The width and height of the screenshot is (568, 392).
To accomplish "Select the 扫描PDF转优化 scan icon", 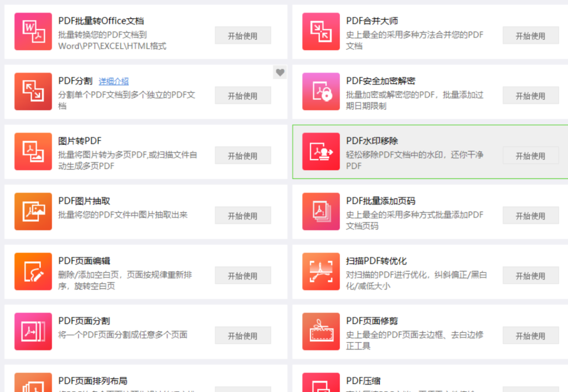I will 321,272.
